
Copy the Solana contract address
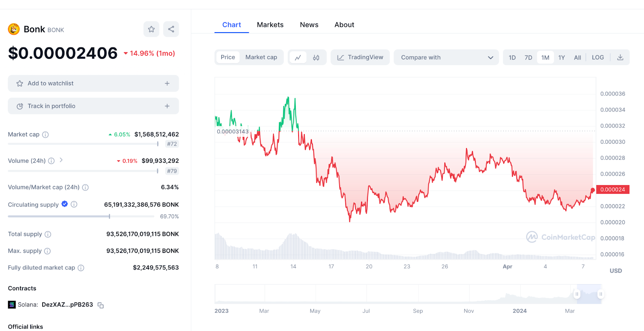pos(101,305)
